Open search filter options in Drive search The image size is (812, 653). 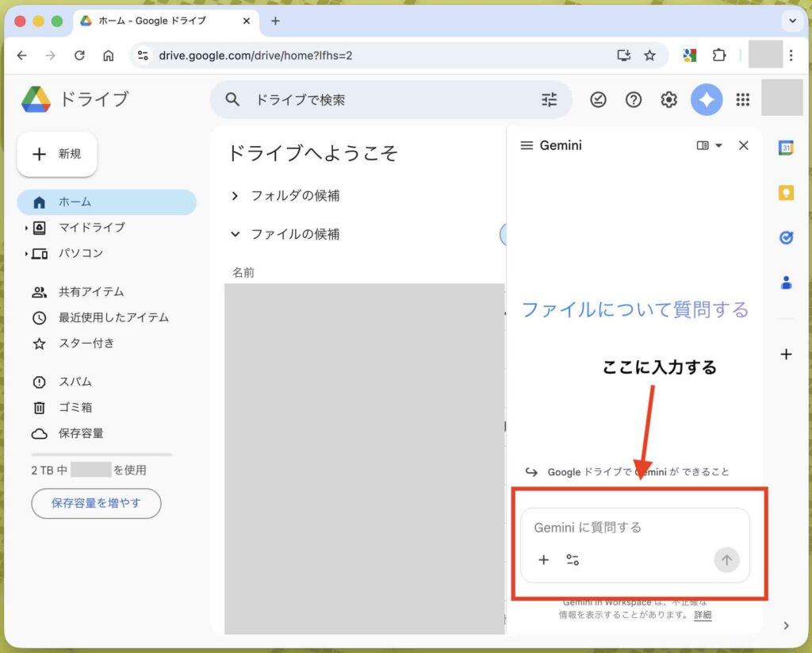pos(549,100)
